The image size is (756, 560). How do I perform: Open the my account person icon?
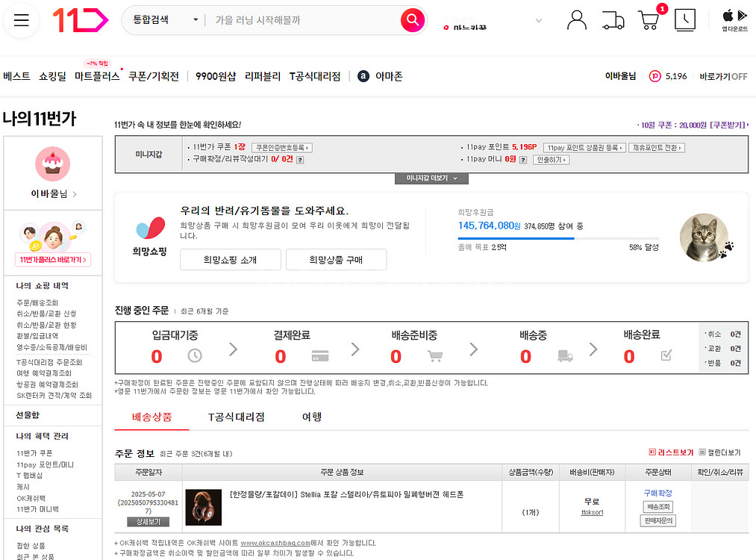point(576,20)
